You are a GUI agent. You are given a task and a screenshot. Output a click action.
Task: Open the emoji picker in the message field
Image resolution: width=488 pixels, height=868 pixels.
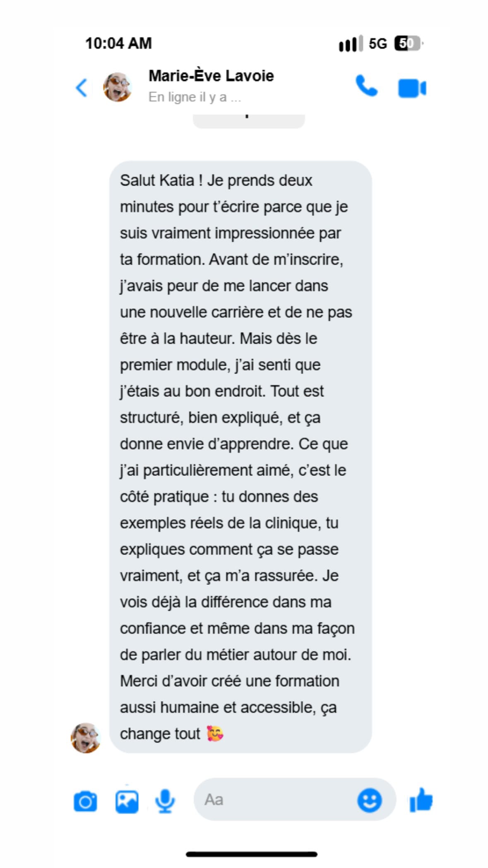coord(369,800)
